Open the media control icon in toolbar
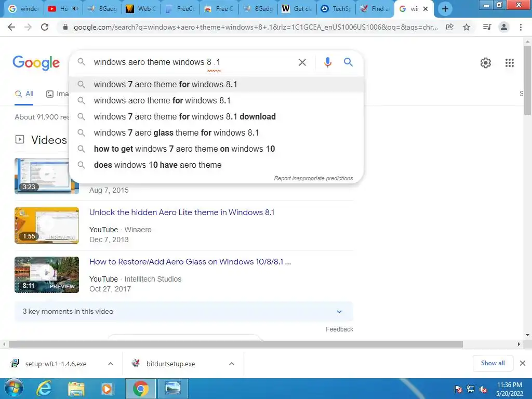 pyautogui.click(x=487, y=27)
